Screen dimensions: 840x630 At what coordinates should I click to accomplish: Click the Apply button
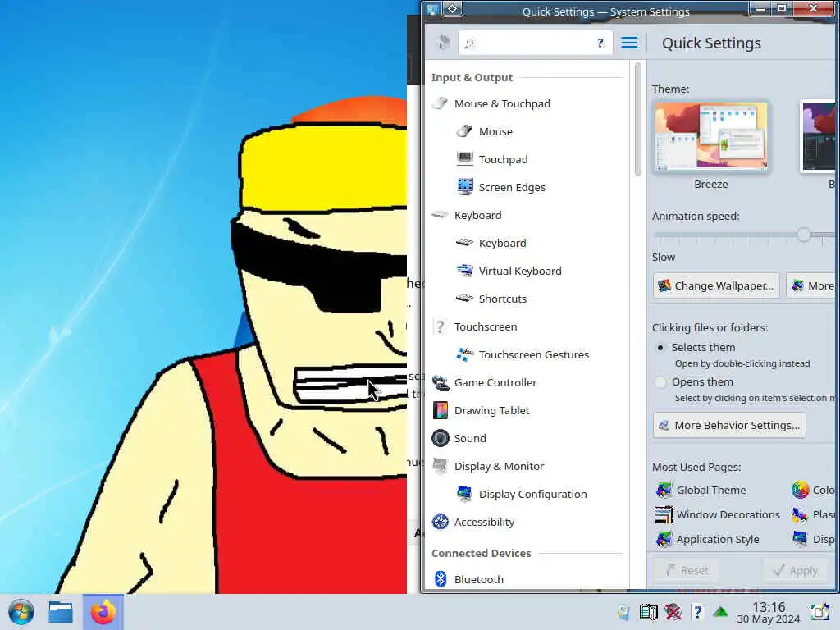[795, 571]
